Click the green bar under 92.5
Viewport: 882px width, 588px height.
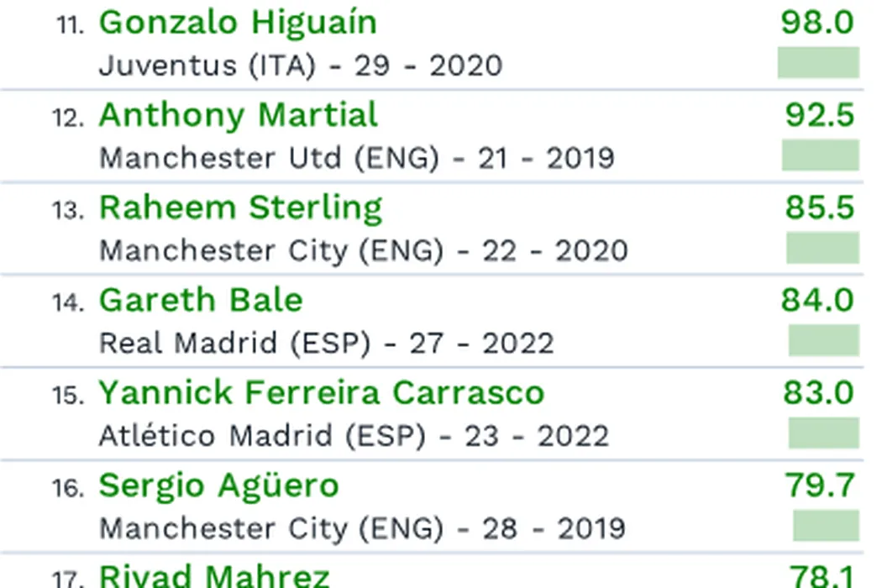[x=820, y=155]
